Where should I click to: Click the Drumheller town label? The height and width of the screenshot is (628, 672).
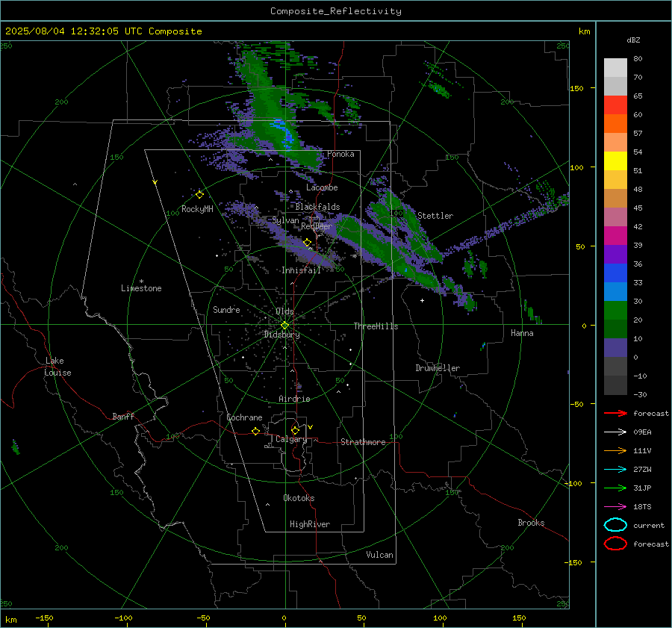pos(438,368)
